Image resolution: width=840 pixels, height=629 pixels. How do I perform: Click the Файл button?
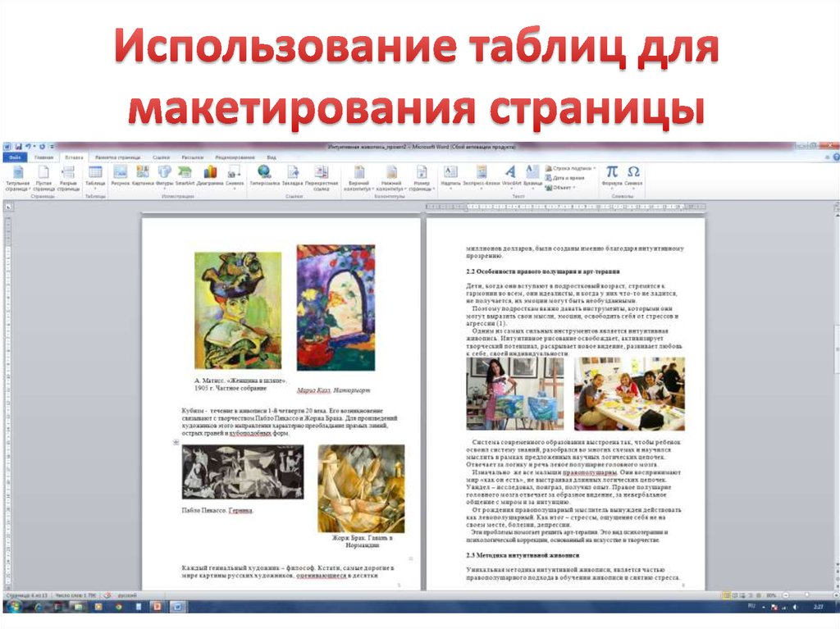pyautogui.click(x=15, y=157)
